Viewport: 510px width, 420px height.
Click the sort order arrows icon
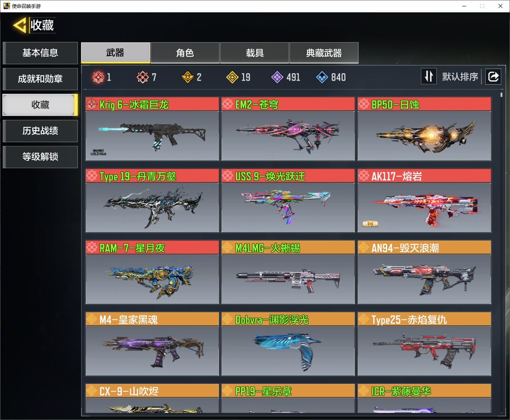click(x=429, y=76)
